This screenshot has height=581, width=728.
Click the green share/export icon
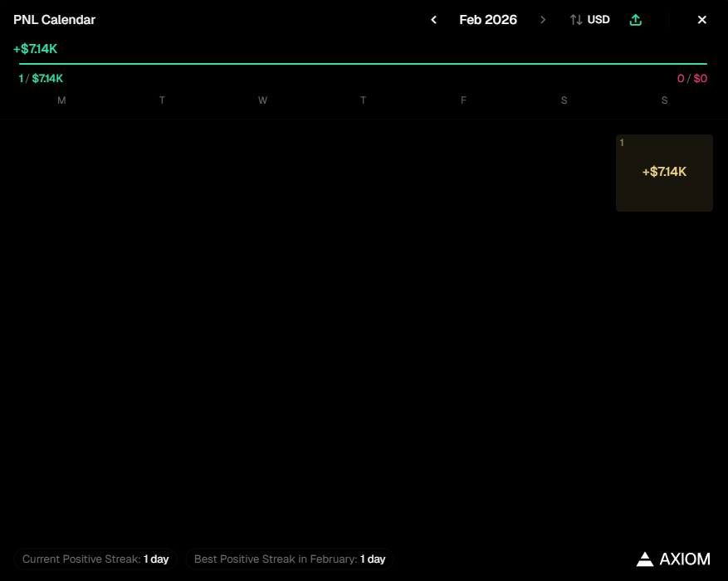point(636,20)
